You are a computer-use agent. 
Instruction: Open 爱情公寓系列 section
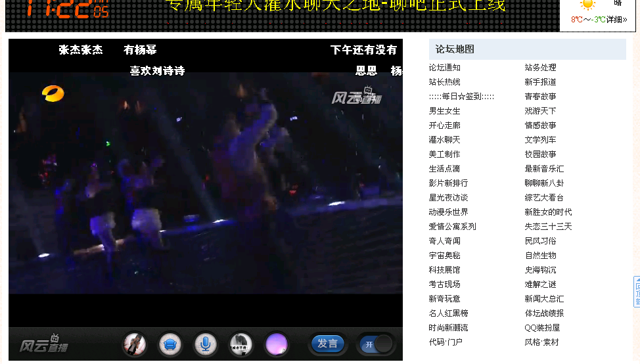[x=452, y=227]
